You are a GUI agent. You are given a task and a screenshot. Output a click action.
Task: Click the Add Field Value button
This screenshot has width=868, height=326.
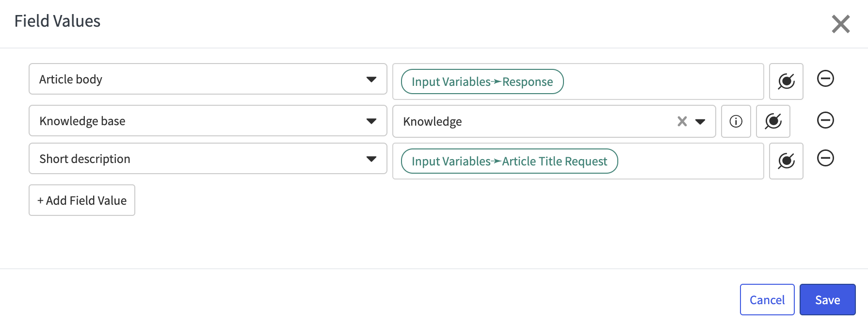point(82,200)
